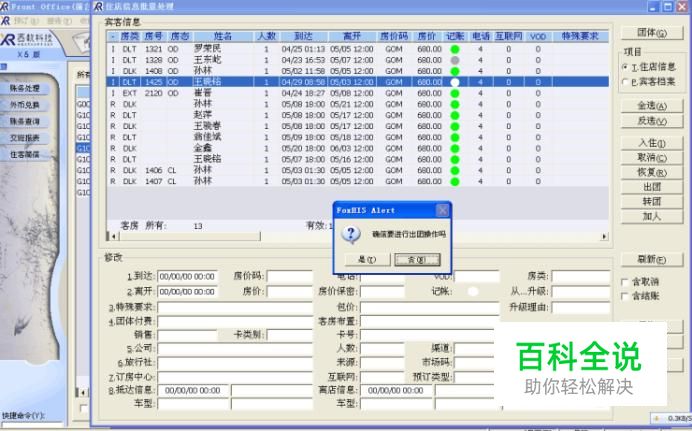Image resolution: width=692 pixels, height=431 pixels.
Task: Click the 7.订房中心 input field
Action: click(x=235, y=377)
